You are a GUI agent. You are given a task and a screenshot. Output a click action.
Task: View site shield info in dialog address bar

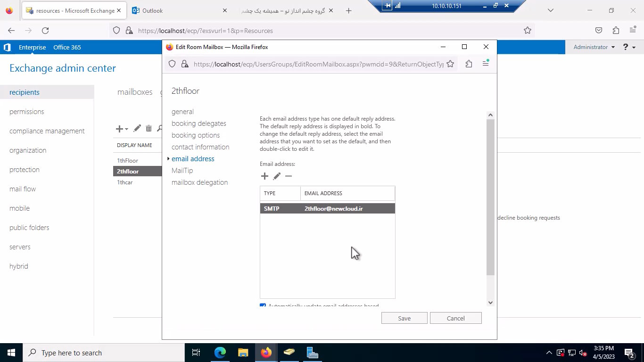pos(172,64)
